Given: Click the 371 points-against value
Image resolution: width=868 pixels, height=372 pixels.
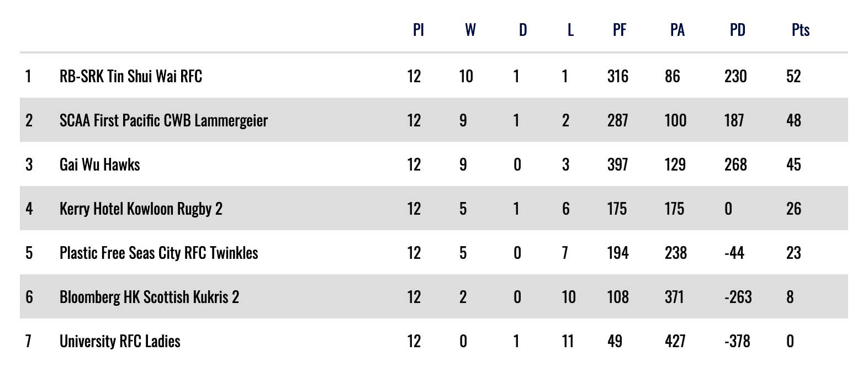Looking at the screenshot, I should [674, 297].
